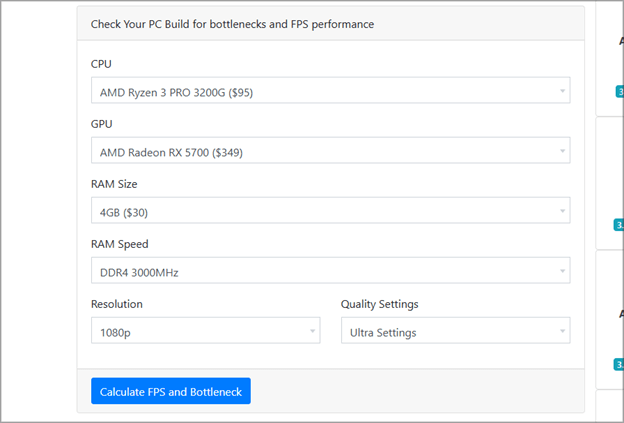Click the middle teal badge at right edge
This screenshot has height=423, width=624.
[620, 224]
